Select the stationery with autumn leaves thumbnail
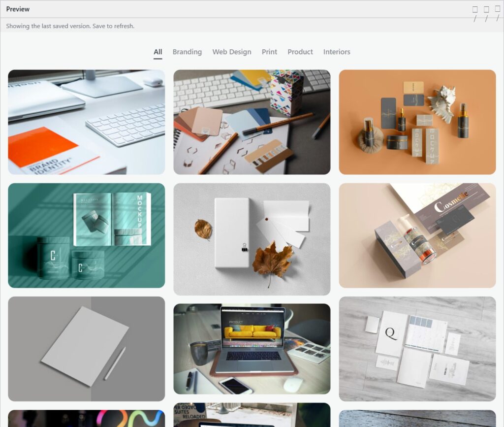Viewport: 504px width, 427px height. click(252, 239)
